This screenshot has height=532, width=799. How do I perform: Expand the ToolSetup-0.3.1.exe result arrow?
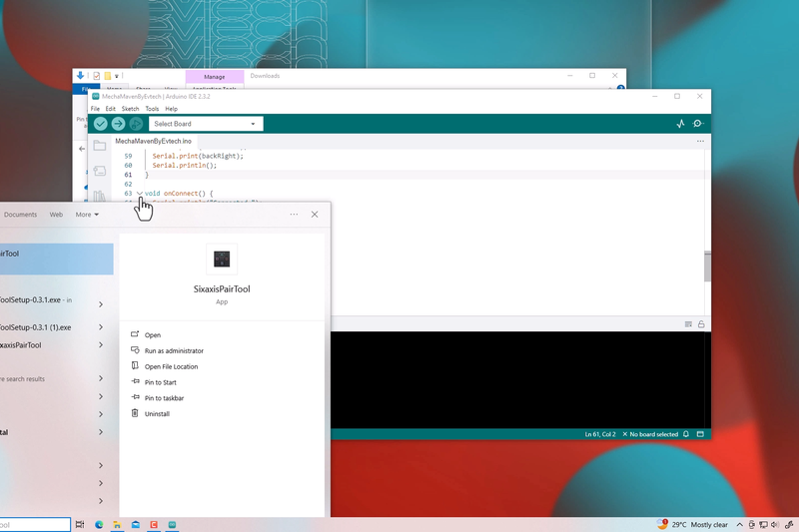click(101, 304)
